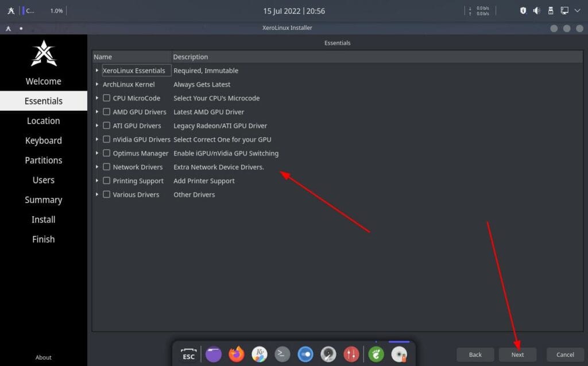588x366 pixels.
Task: Select the Essentials step in sidebar
Action: point(44,101)
